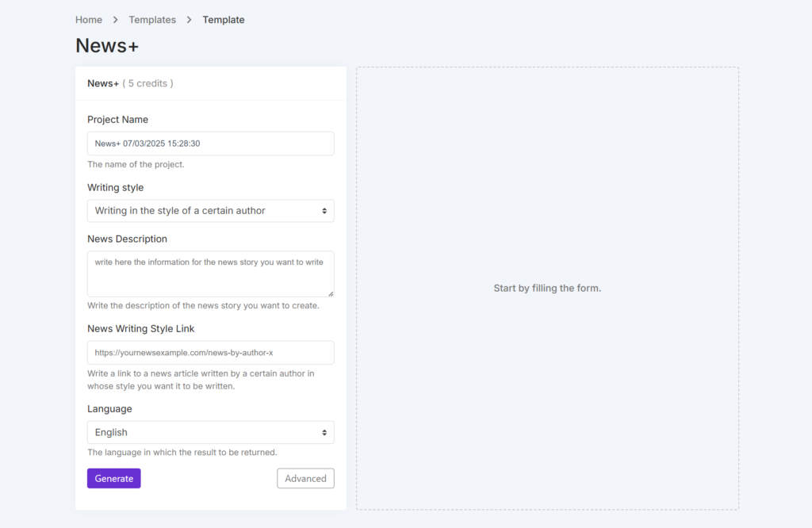Show the Advanced options
Viewport: 812px width, 528px height.
(305, 478)
